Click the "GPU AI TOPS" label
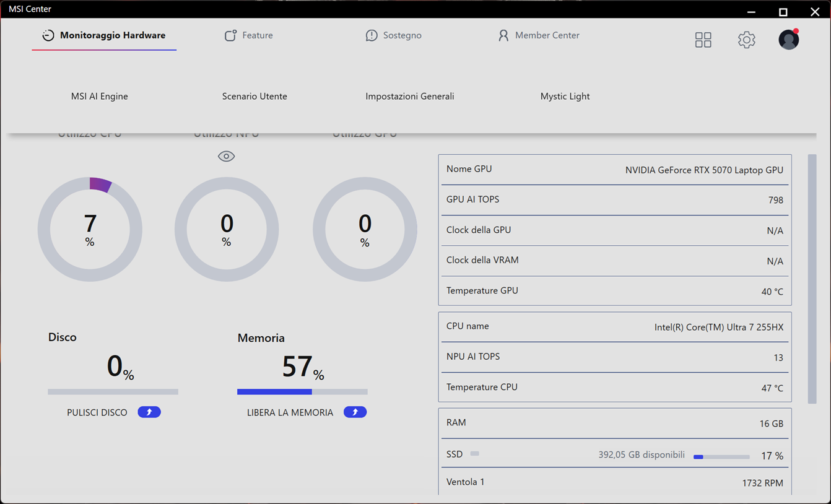Image resolution: width=831 pixels, height=504 pixels. pos(472,199)
